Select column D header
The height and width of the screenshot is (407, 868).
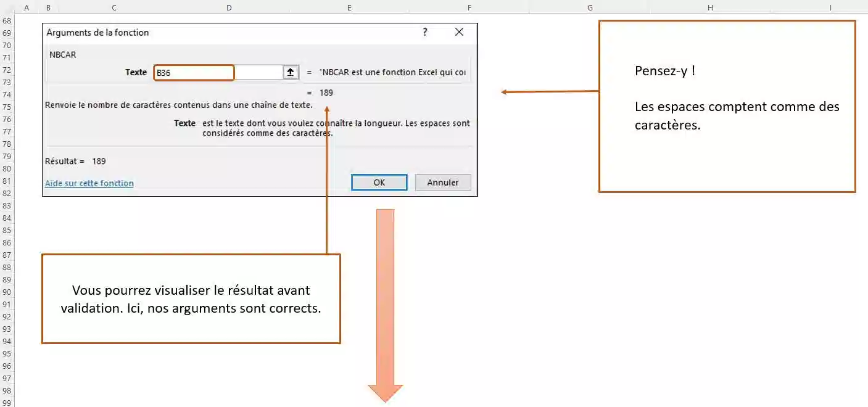tap(229, 7)
